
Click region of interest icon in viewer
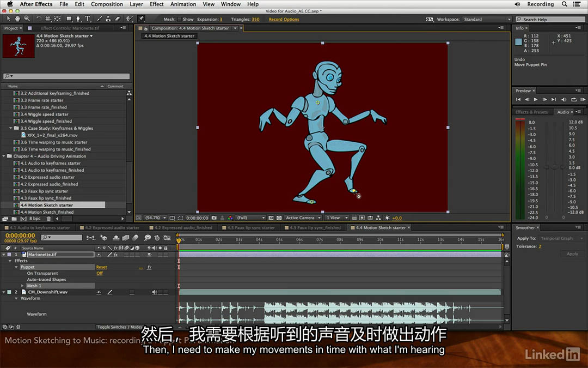pyautogui.click(x=180, y=218)
